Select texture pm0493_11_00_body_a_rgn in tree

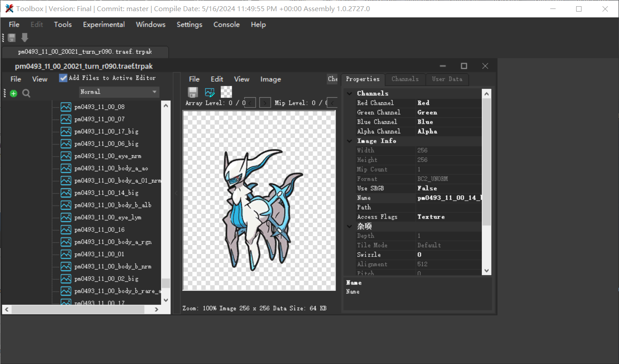(113, 242)
